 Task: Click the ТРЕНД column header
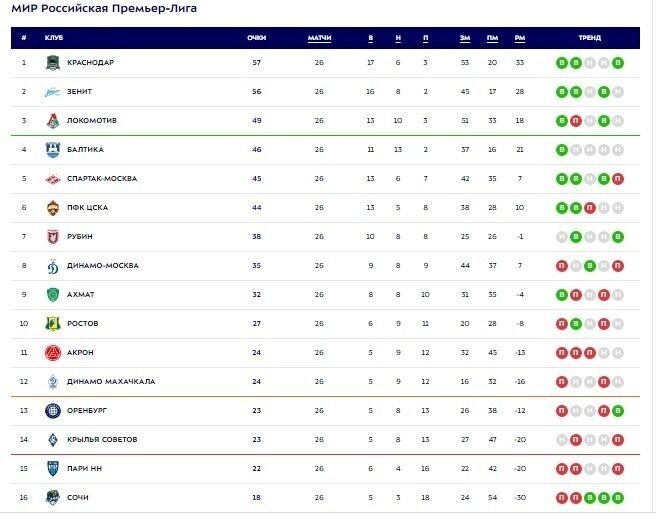[x=589, y=38]
